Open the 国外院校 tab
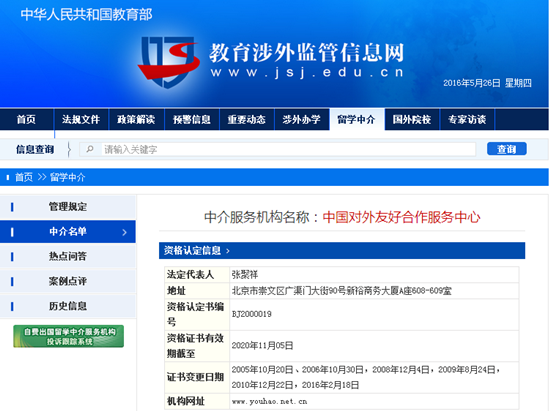Viewport: 550px width, 411px height. tap(412, 120)
